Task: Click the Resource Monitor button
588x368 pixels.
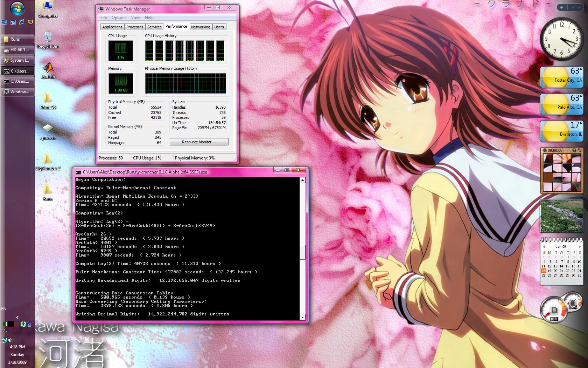Action: (199, 142)
